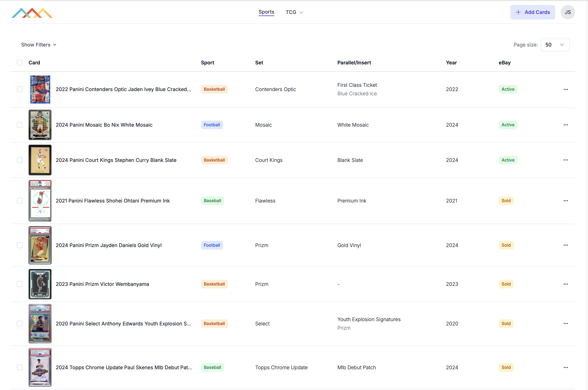The height and width of the screenshot is (390, 588).
Task: Click the Blue Cracked Ice parallel text
Action: [357, 94]
